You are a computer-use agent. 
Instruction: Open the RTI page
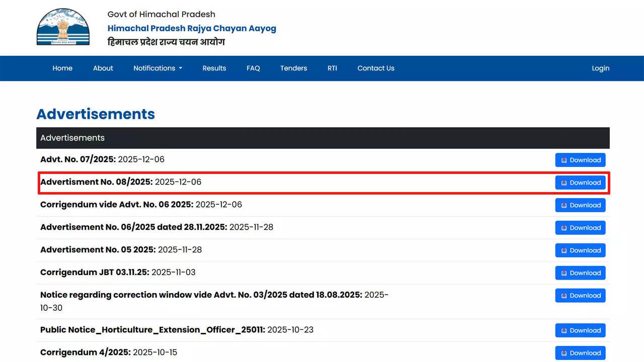click(x=332, y=68)
